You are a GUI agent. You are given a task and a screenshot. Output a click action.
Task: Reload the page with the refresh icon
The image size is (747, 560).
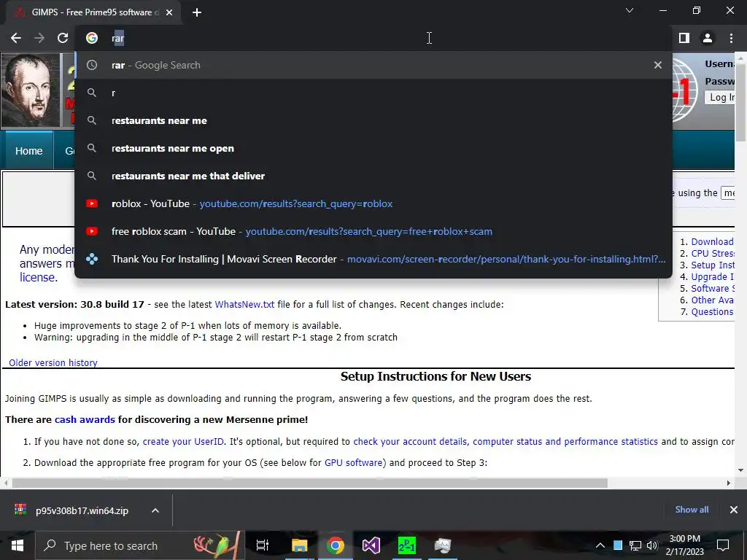coord(63,38)
